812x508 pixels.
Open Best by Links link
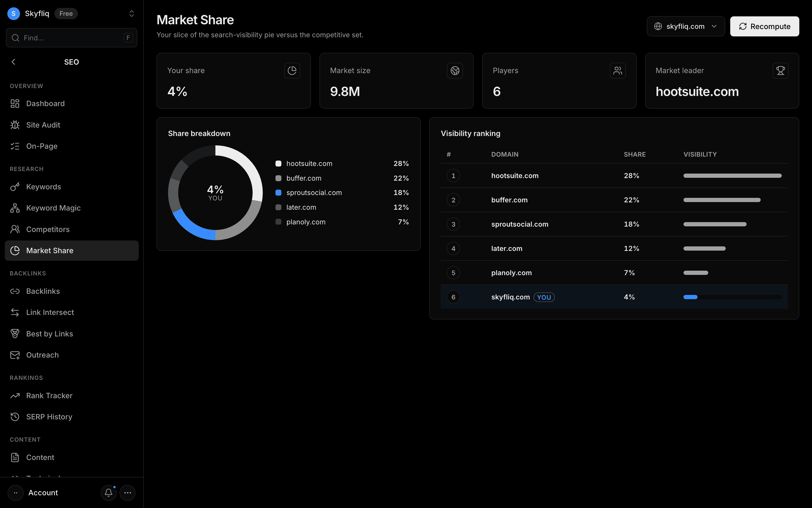71,334
